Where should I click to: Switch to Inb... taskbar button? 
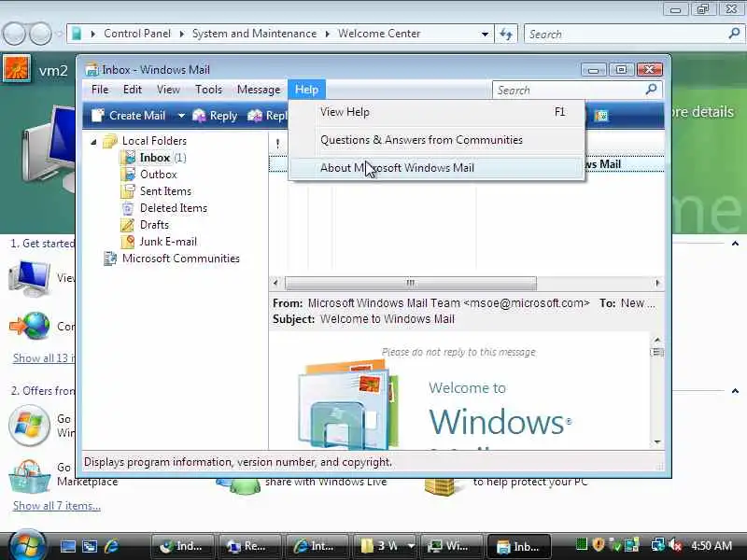coord(519,546)
